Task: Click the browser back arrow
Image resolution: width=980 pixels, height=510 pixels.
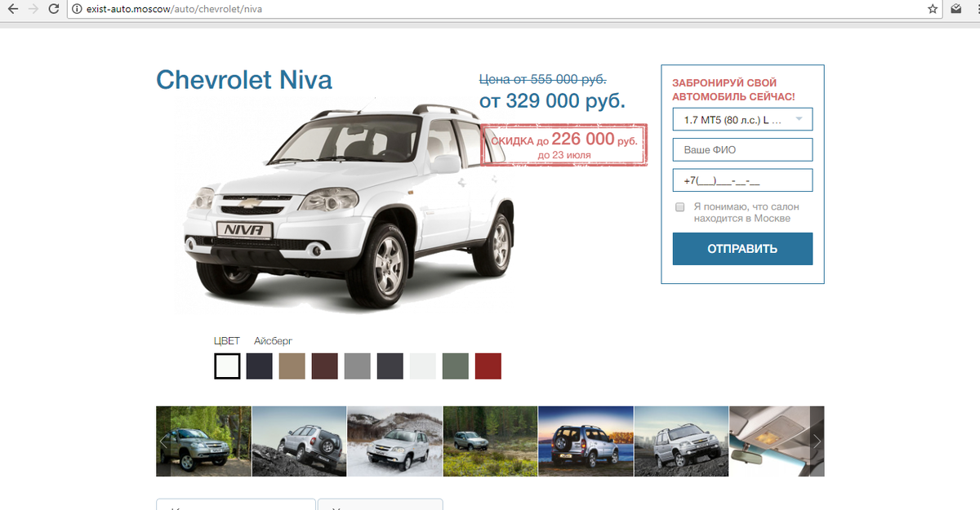Action: 13,9
